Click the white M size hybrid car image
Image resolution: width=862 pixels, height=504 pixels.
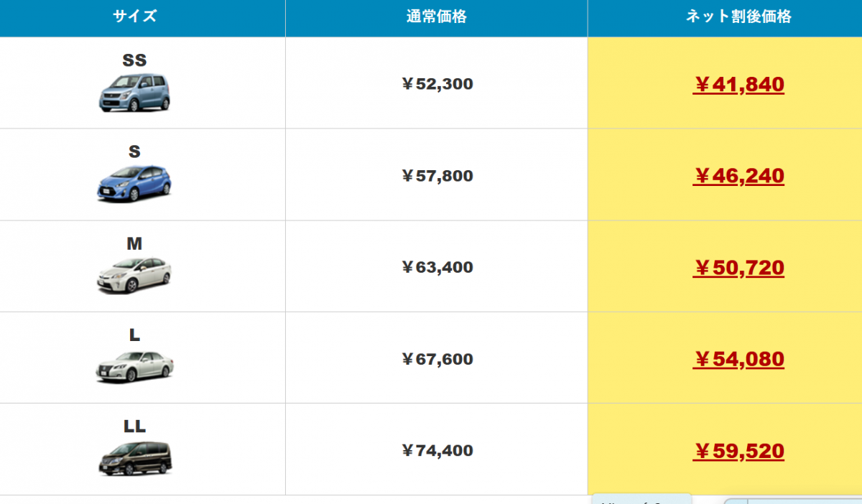tap(134, 275)
